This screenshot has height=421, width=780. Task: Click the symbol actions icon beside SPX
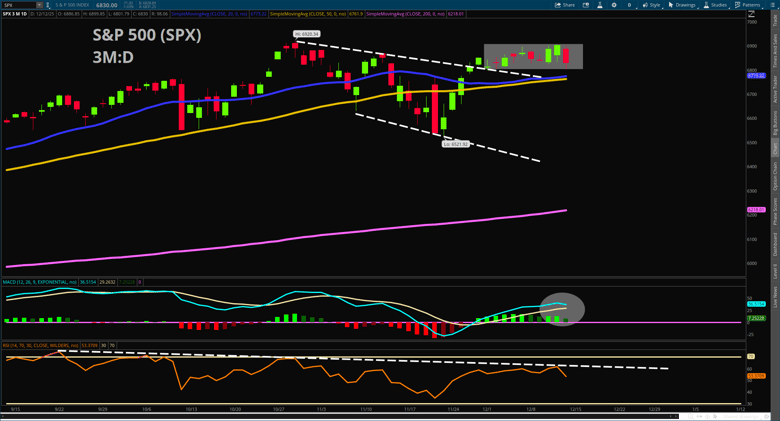click(x=48, y=5)
